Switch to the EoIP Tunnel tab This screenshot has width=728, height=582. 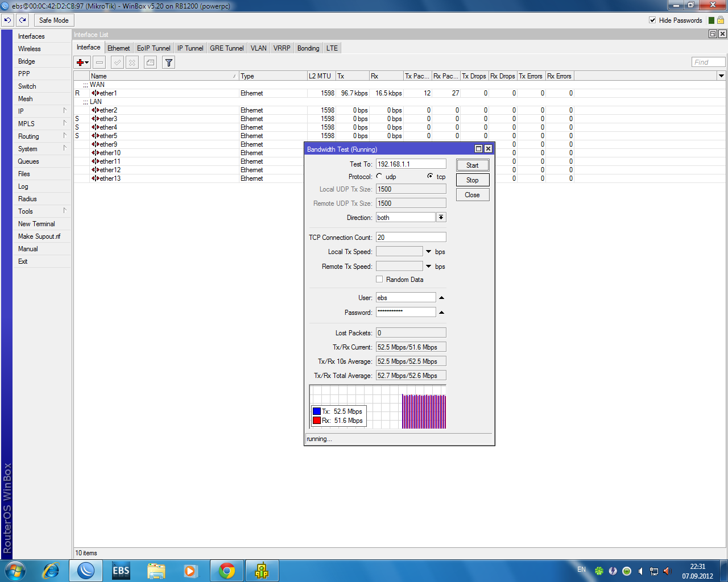[x=154, y=48]
